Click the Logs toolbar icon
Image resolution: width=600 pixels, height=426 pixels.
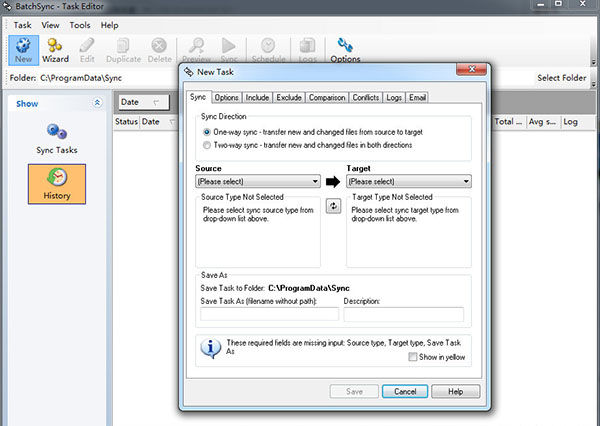click(x=308, y=48)
